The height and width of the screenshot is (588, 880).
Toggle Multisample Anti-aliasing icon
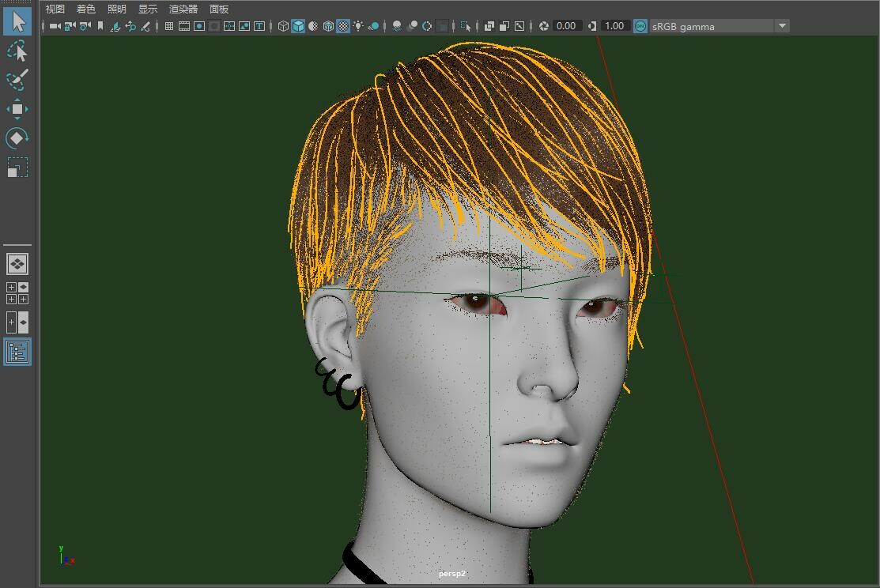[x=427, y=26]
